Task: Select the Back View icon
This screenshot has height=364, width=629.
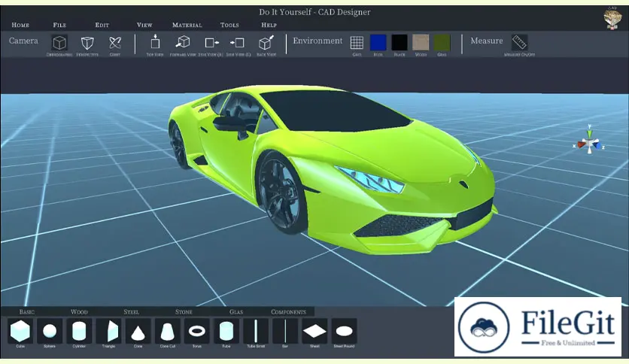Action: click(266, 43)
